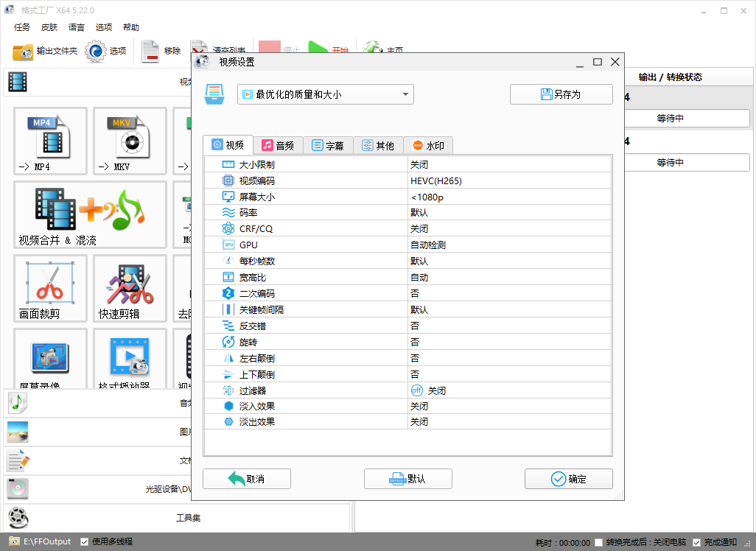Toggle the 使用多线程 checkbox
756x551 pixels.
(85, 541)
